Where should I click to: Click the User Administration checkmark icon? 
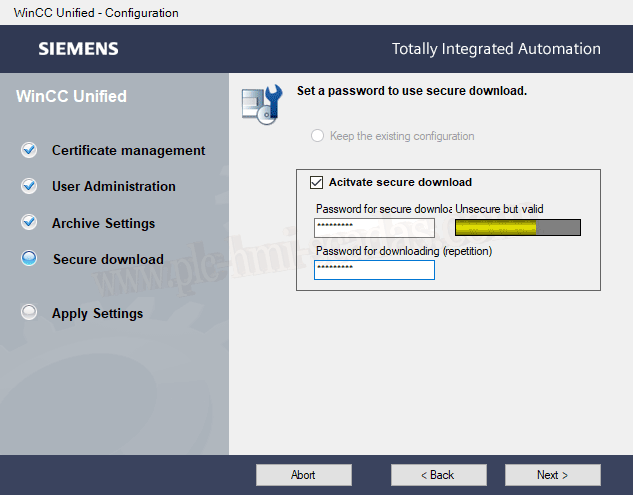point(29,187)
